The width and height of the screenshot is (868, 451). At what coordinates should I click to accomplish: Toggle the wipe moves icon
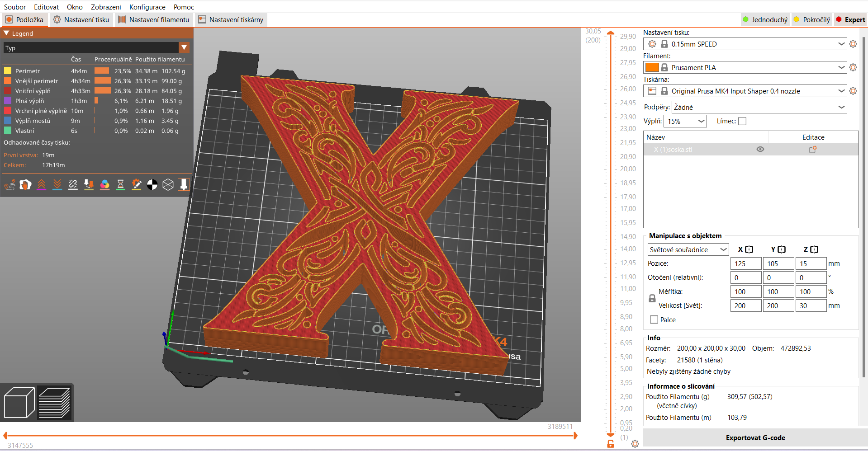[25, 184]
